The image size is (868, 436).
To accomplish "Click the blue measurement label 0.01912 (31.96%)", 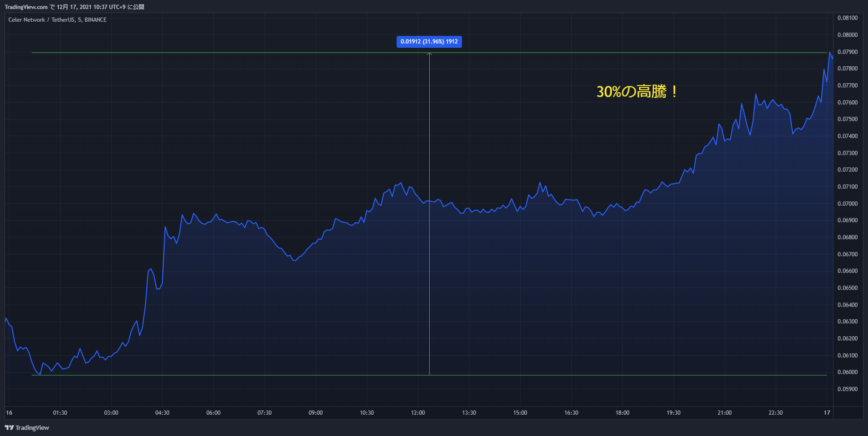I will [429, 42].
